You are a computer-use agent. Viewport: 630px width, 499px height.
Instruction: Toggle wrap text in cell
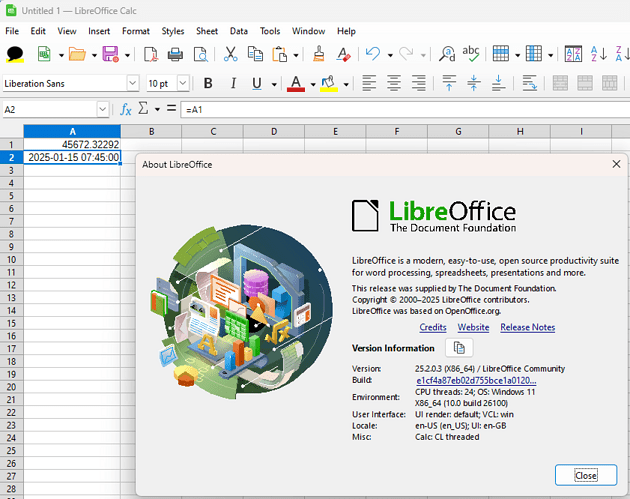[530, 83]
